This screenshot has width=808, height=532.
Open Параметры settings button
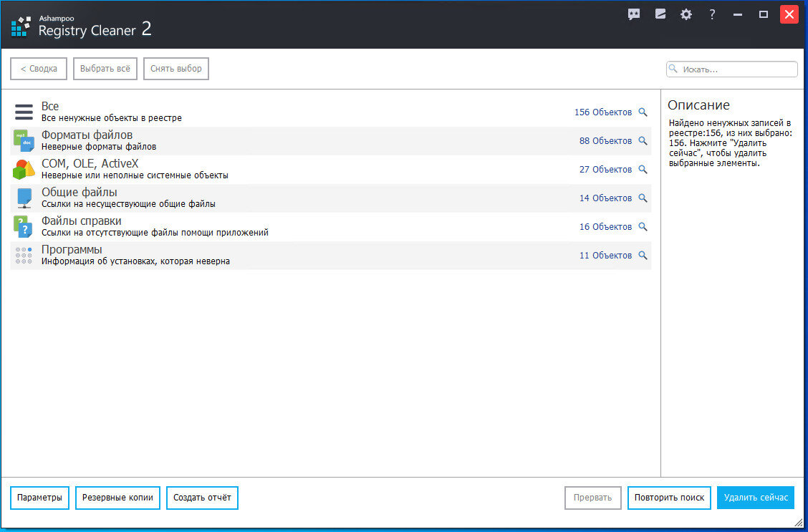39,498
